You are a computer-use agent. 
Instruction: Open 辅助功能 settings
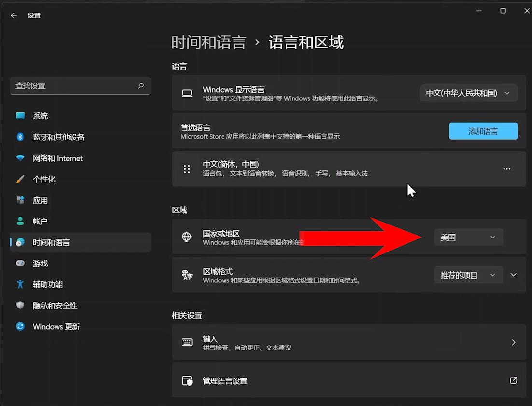pos(47,284)
